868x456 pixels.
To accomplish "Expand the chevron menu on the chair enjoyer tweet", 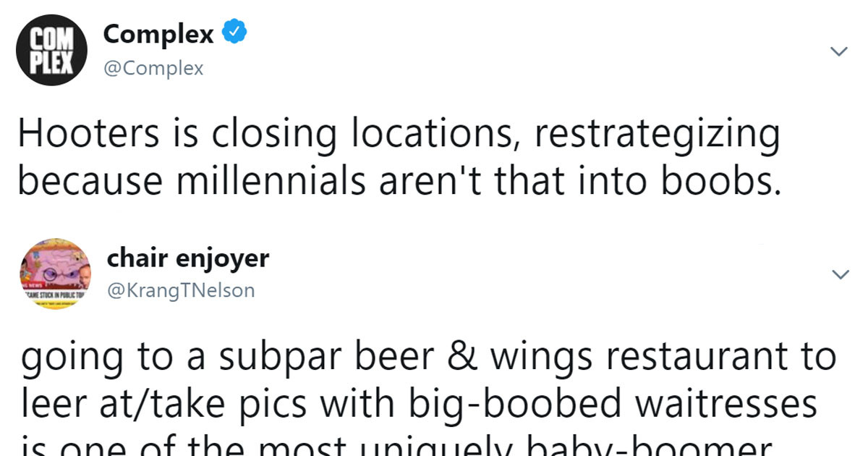I will (839, 274).
